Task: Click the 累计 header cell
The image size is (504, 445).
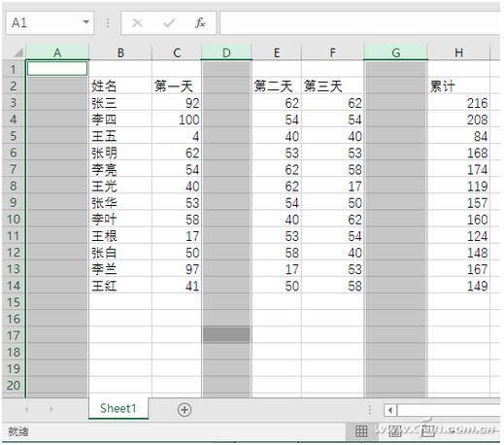Action: [x=458, y=86]
